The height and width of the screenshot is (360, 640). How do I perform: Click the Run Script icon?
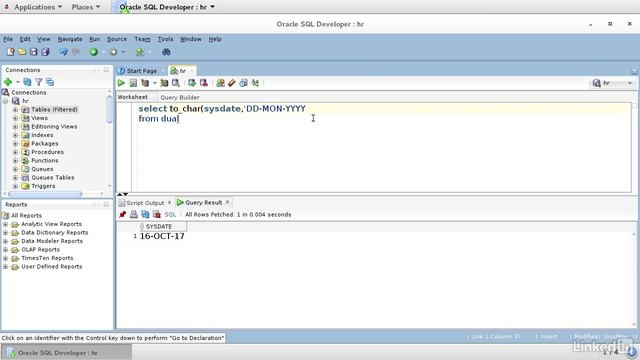(x=133, y=83)
